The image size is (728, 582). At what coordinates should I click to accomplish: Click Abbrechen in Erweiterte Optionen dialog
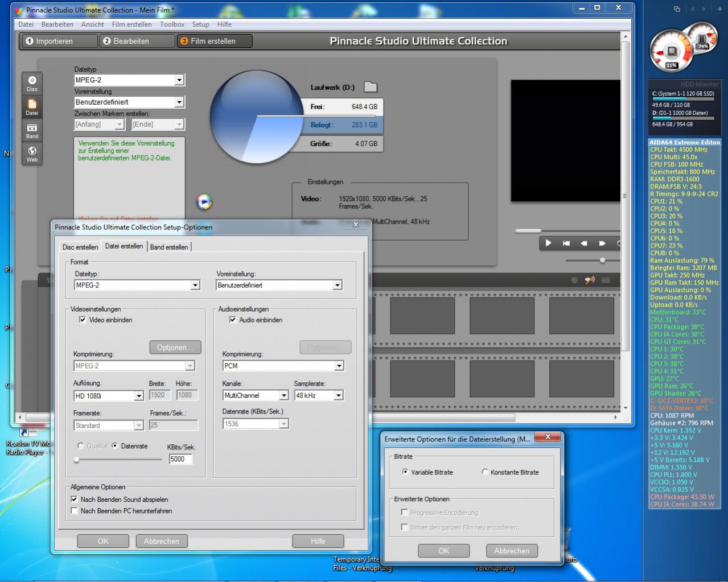[x=512, y=551]
